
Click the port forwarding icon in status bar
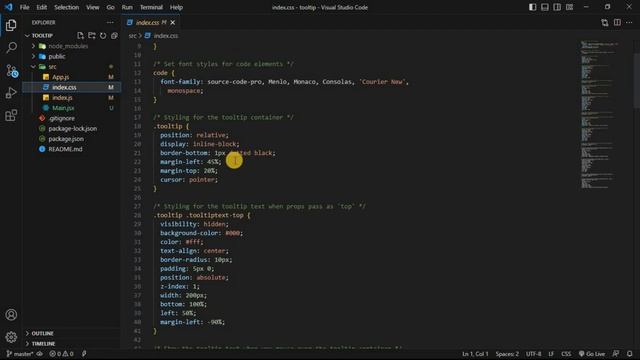[x=84, y=354]
